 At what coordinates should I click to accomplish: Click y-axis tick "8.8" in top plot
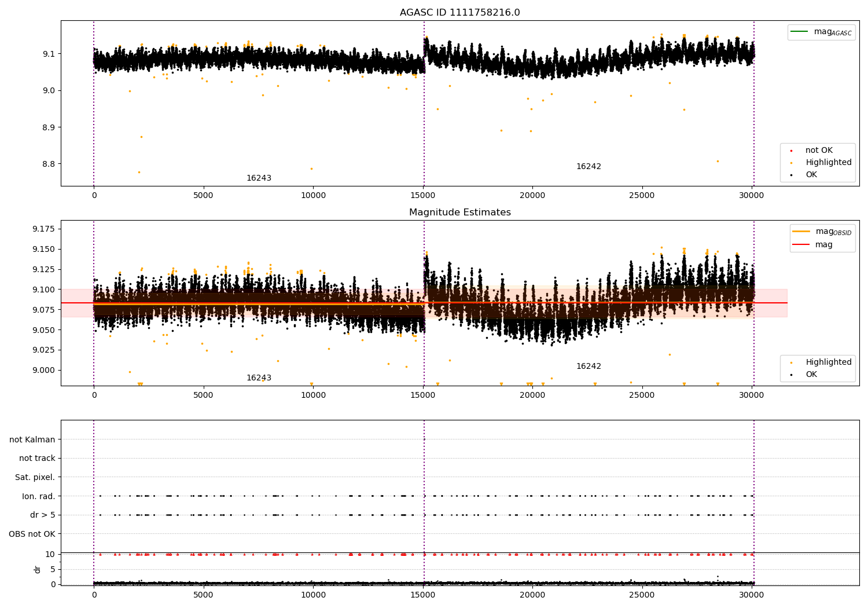(50, 164)
